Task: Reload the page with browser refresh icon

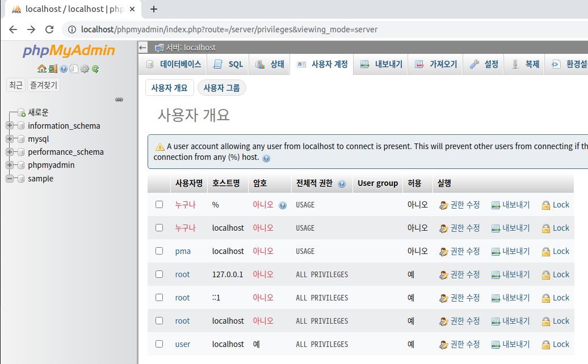Action: [x=49, y=29]
